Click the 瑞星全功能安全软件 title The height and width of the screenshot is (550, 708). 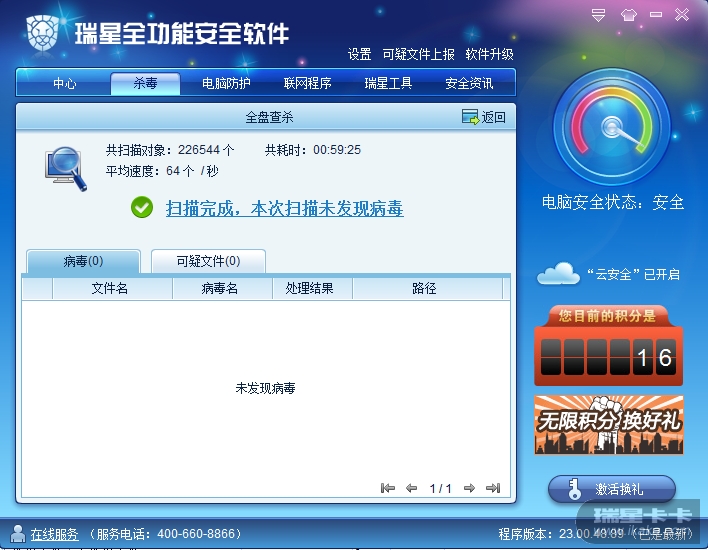click(x=182, y=33)
